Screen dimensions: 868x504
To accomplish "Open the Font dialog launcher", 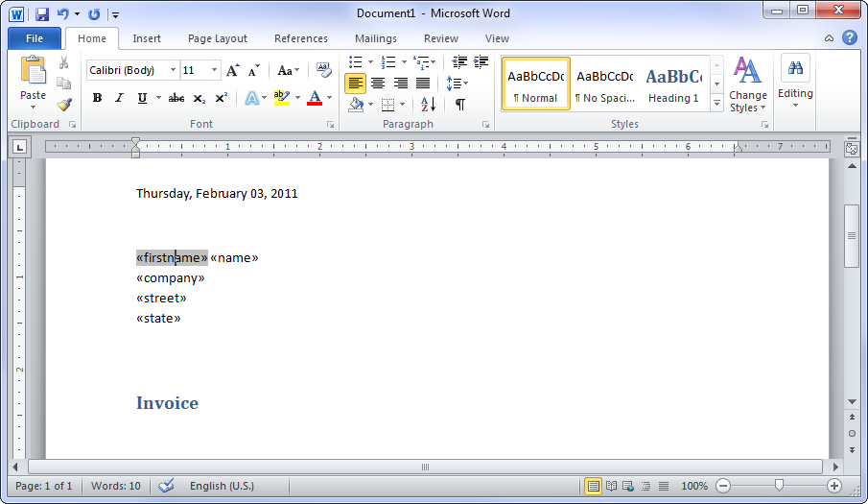I will (x=331, y=125).
